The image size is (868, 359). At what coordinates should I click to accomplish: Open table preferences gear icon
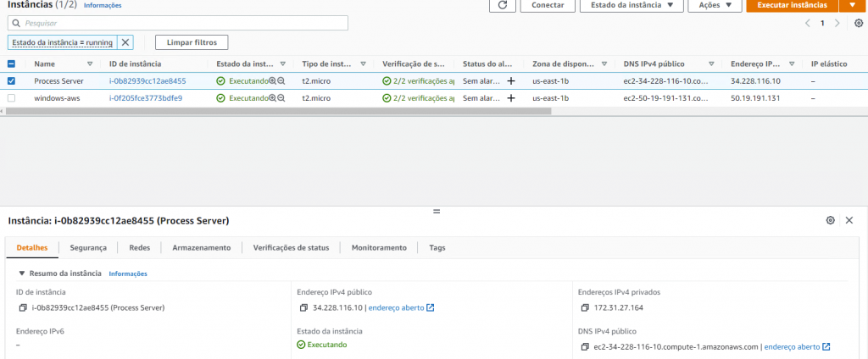858,24
